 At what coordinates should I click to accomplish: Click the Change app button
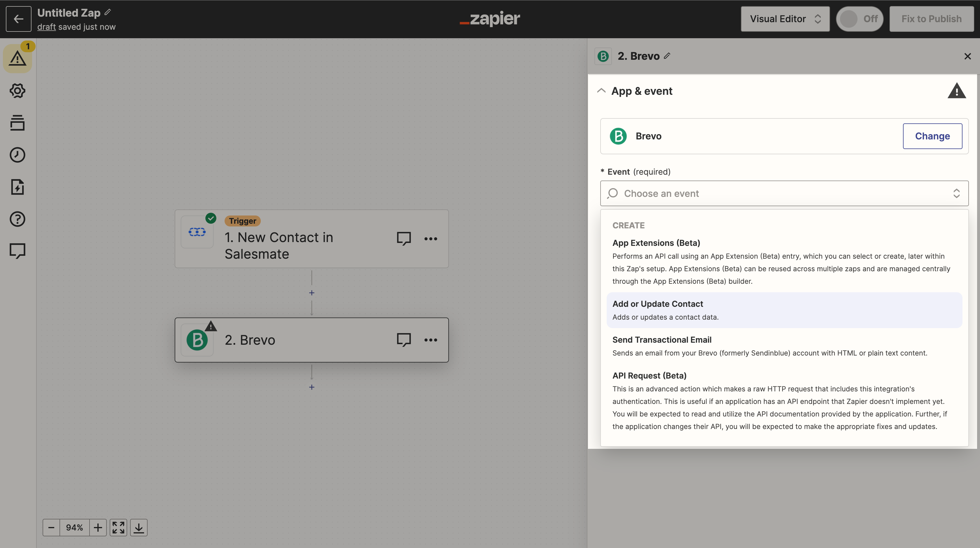click(x=932, y=136)
